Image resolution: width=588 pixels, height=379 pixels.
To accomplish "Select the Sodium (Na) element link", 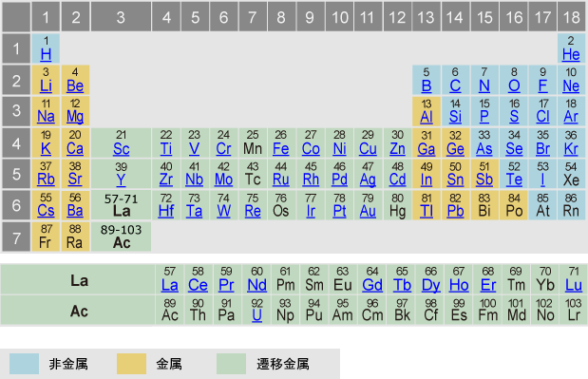I will pos(46,117).
